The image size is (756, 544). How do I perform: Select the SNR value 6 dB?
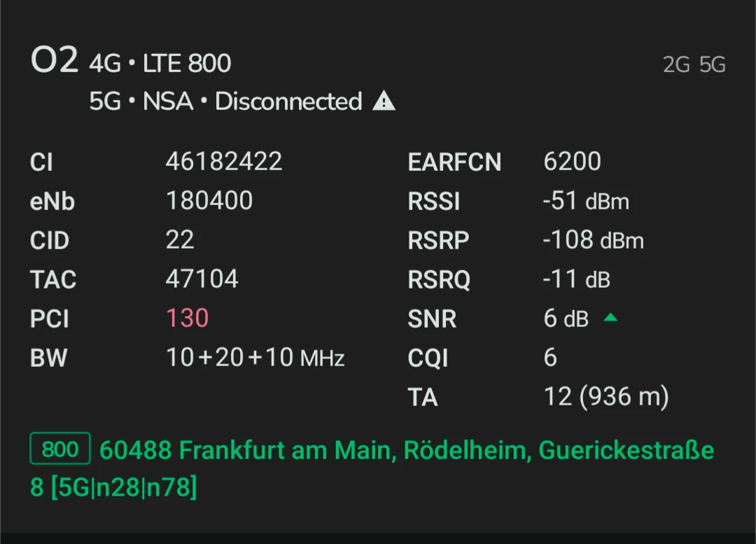tap(566, 319)
